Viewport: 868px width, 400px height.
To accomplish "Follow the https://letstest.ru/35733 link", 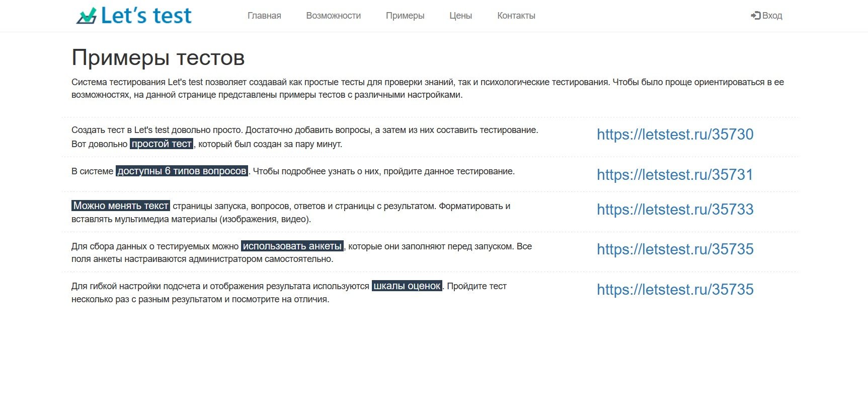I will 675,210.
